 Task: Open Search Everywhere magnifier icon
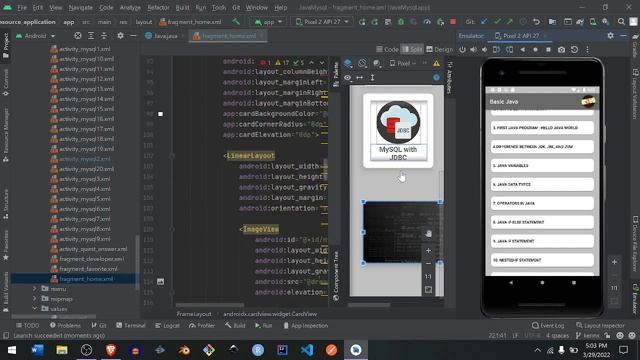(x=621, y=22)
